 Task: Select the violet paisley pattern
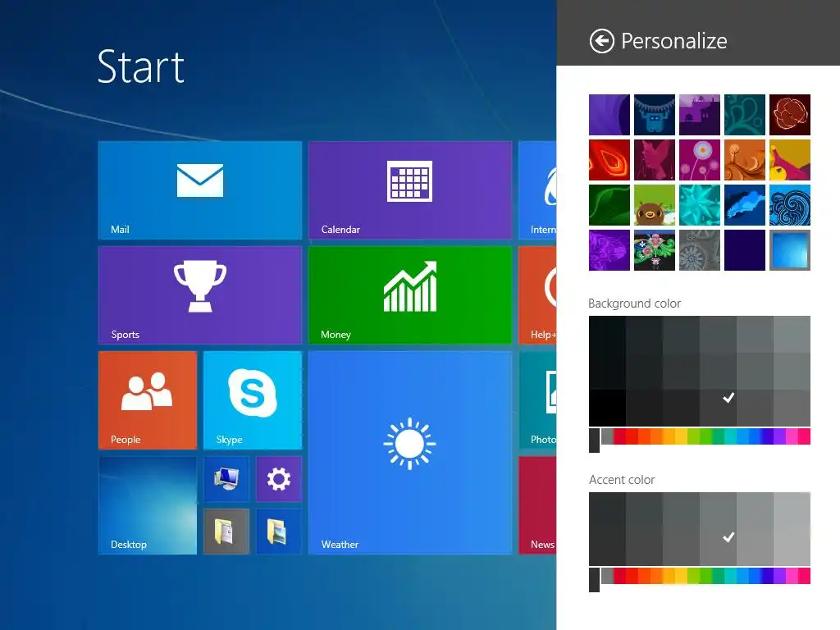(609, 250)
